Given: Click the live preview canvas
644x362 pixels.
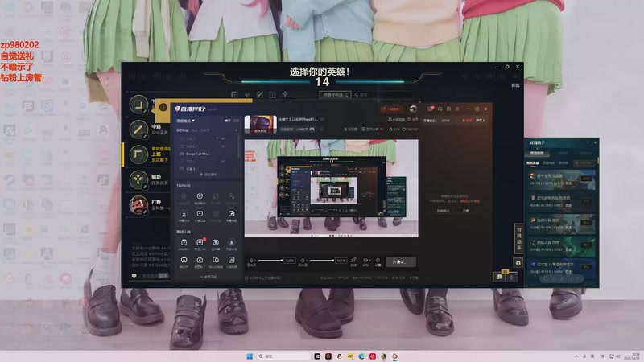Looking at the screenshot, I should click(x=332, y=188).
